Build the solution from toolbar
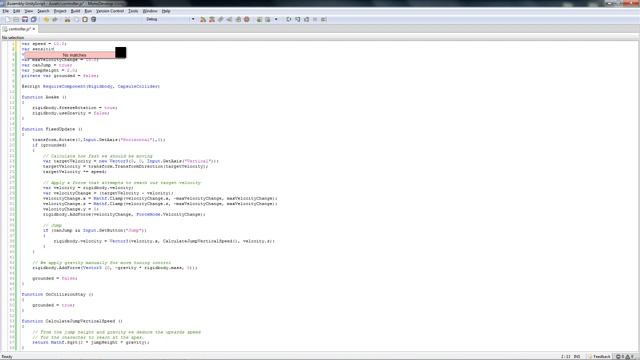Screen dimensions: 640x360 click(203, 20)
